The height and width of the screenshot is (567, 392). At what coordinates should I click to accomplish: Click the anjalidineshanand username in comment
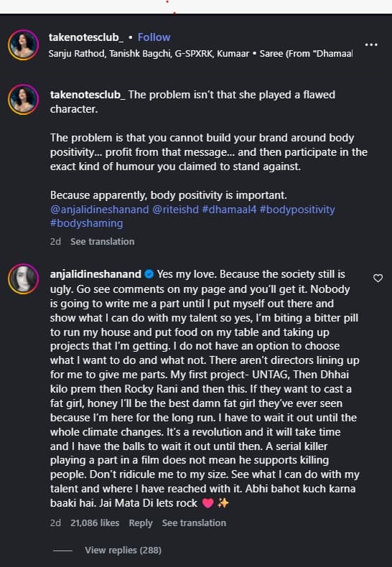pyautogui.click(x=95, y=274)
